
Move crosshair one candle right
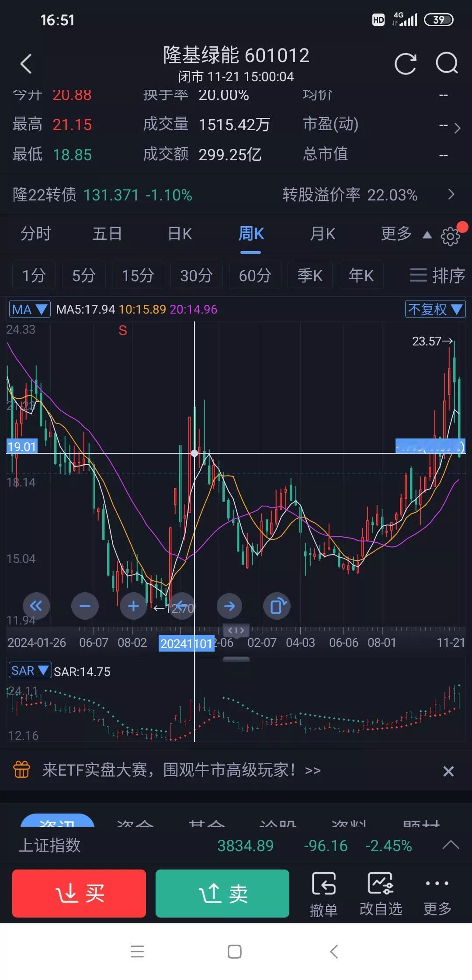229,606
